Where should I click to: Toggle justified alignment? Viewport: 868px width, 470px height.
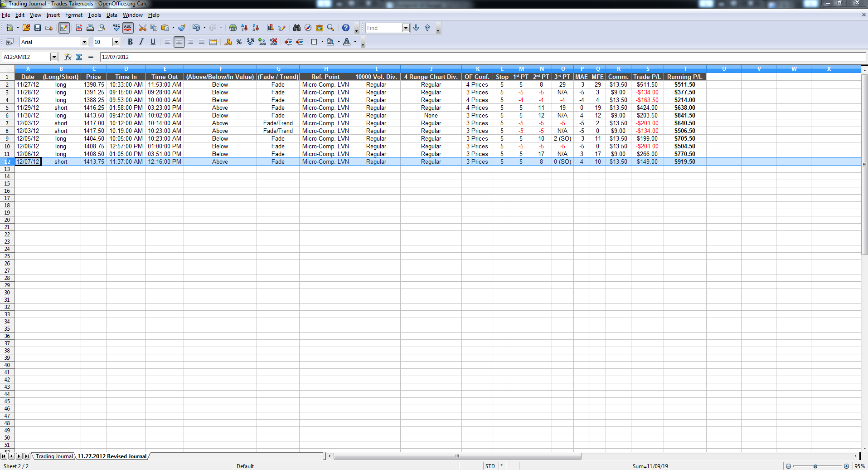tap(202, 42)
